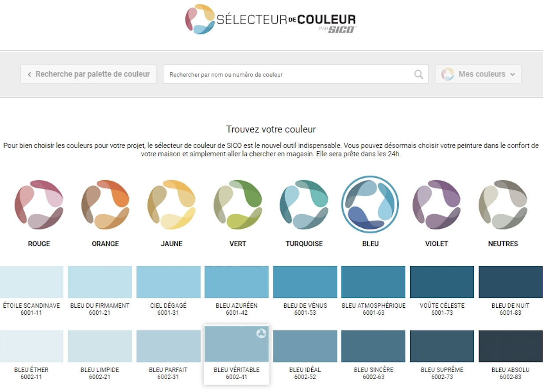Choose the Neutres color family icon

click(503, 204)
